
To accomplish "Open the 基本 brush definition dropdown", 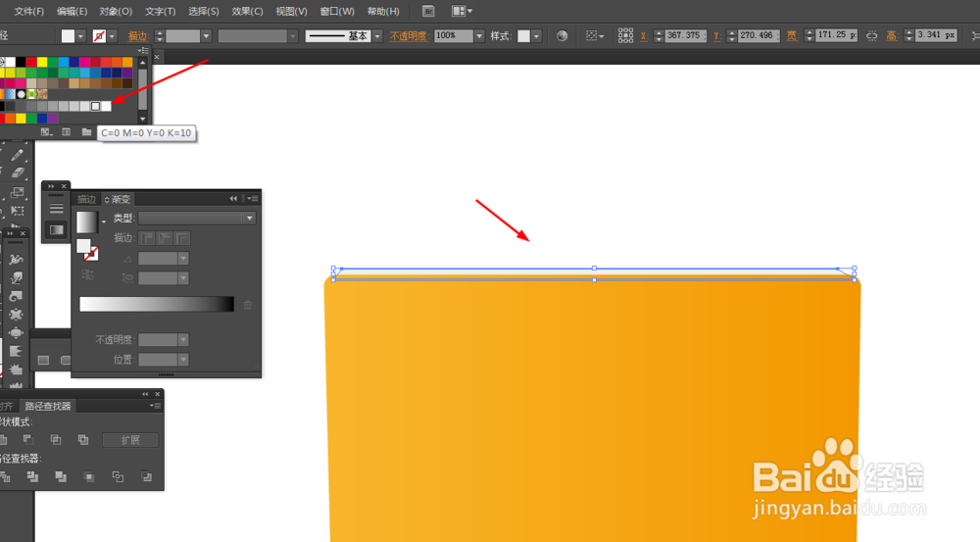I will point(377,36).
